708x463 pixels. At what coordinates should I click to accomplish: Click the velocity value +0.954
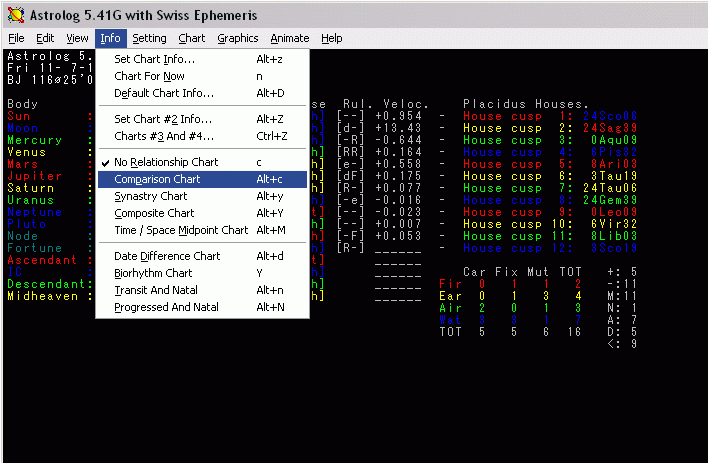click(398, 116)
